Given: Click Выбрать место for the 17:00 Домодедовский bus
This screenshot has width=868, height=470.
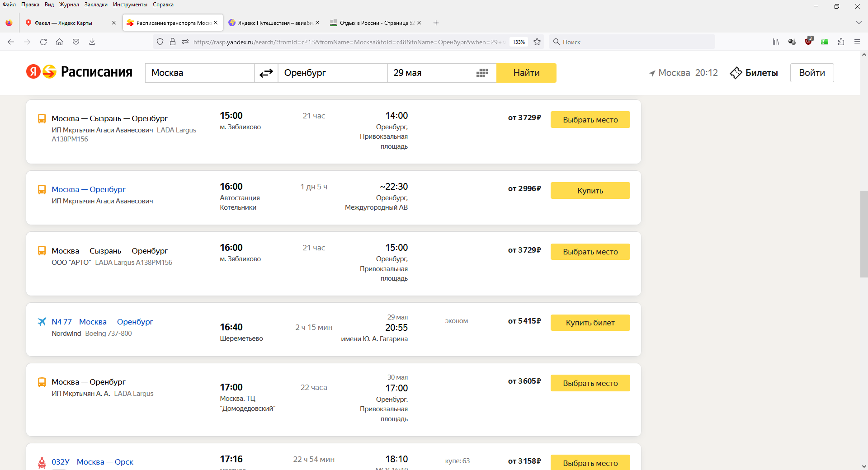Looking at the screenshot, I should coord(590,383).
